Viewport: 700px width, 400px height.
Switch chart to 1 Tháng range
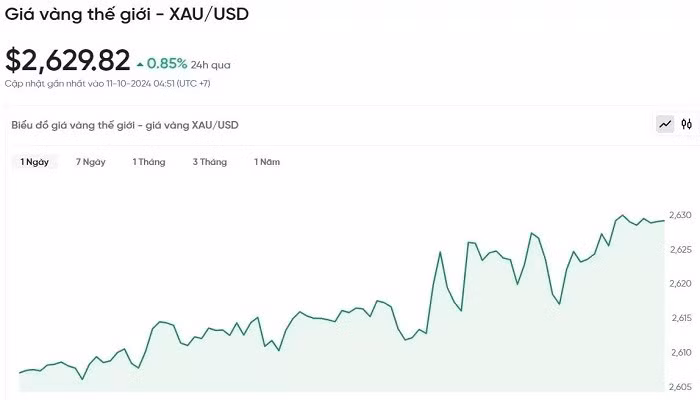tap(149, 162)
